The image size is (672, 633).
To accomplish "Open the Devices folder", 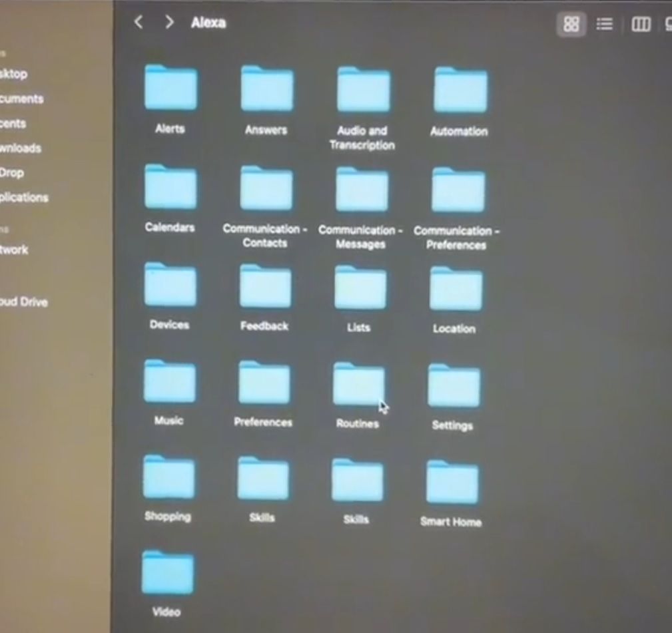I will coord(170,284).
